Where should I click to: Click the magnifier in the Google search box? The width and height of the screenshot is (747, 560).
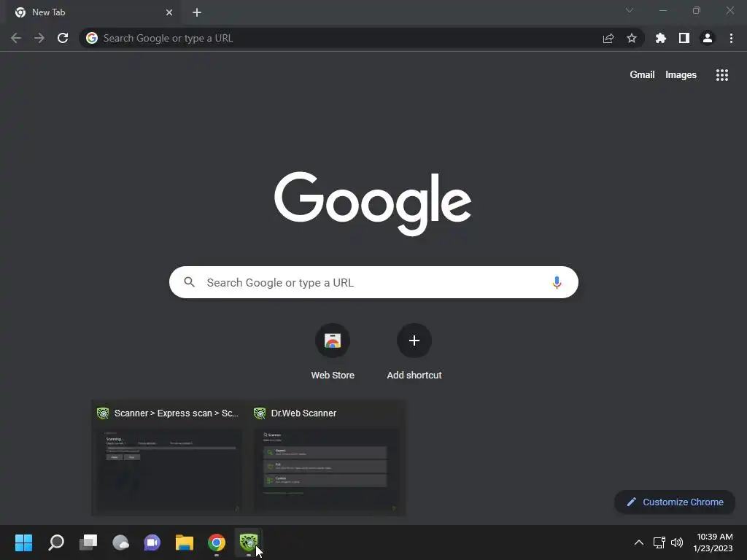click(x=189, y=282)
